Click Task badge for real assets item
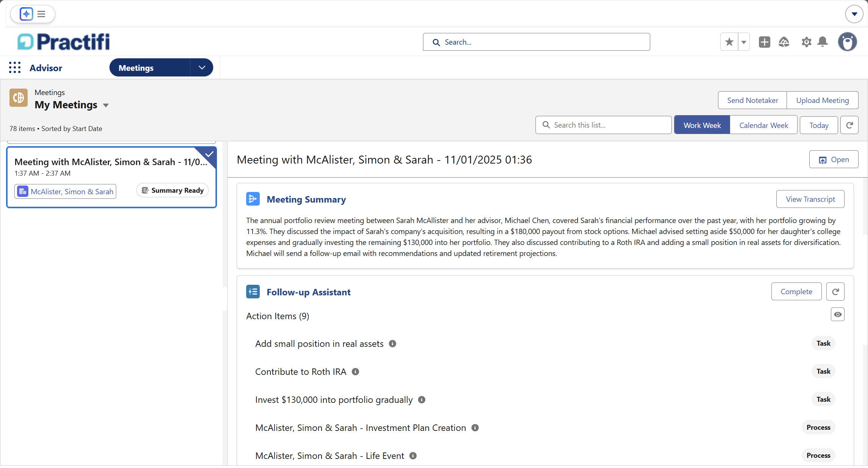 pyautogui.click(x=823, y=343)
